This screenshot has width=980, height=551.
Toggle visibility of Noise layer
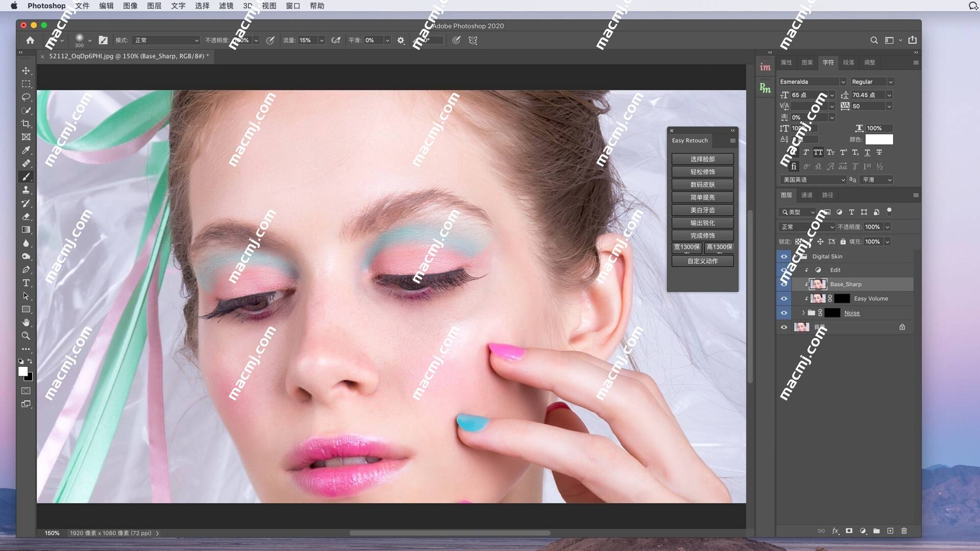[783, 312]
